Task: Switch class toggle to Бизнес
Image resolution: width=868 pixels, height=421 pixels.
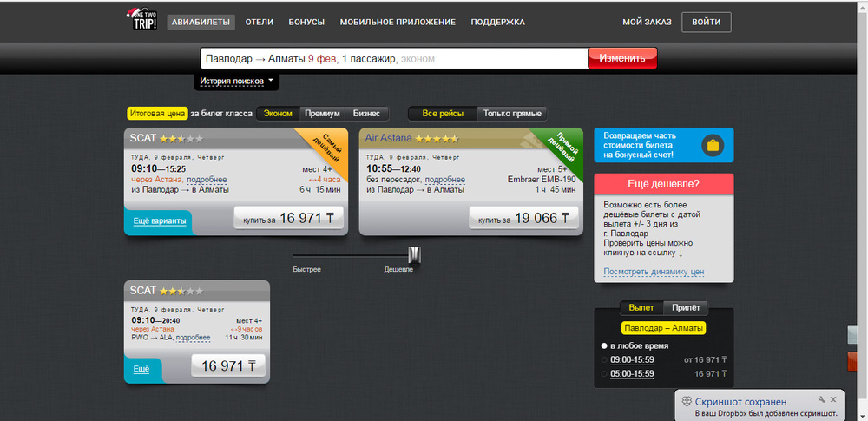Action: click(366, 114)
